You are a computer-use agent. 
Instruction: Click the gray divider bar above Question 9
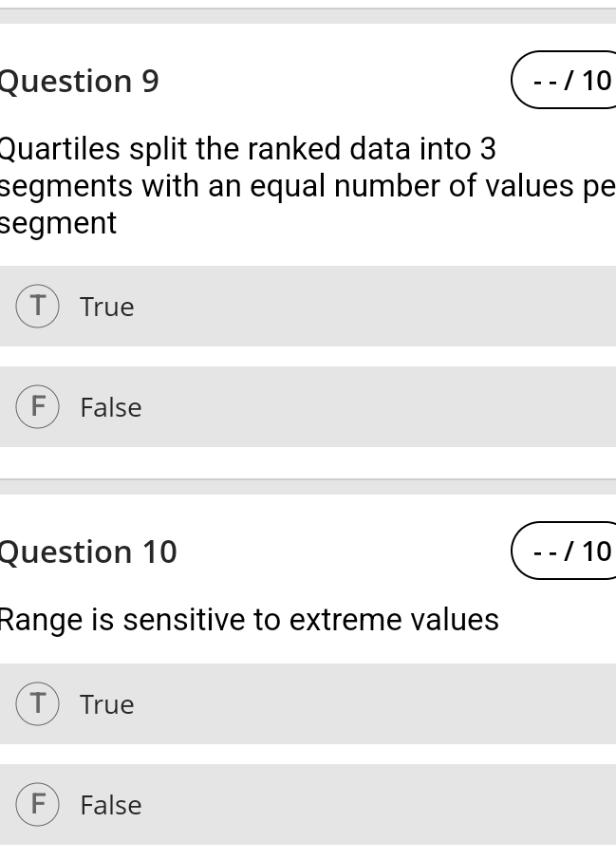pyautogui.click(x=308, y=15)
